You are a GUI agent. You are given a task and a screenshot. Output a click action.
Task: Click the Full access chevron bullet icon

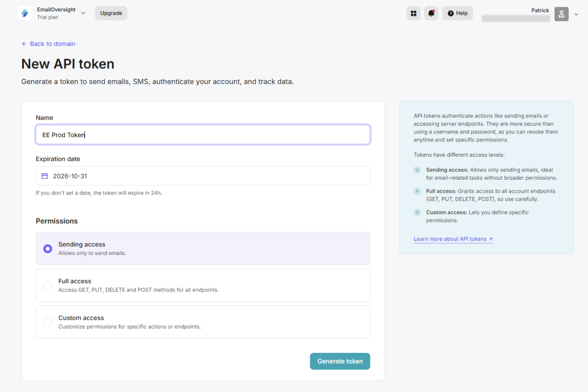click(x=417, y=191)
